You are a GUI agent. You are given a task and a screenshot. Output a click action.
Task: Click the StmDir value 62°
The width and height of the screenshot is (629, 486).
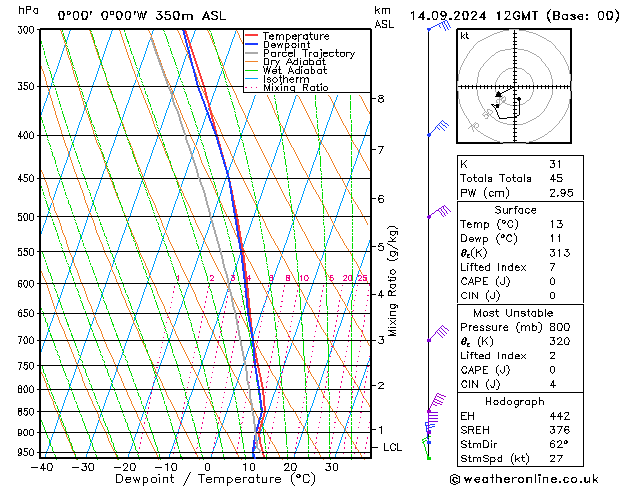click(558, 444)
